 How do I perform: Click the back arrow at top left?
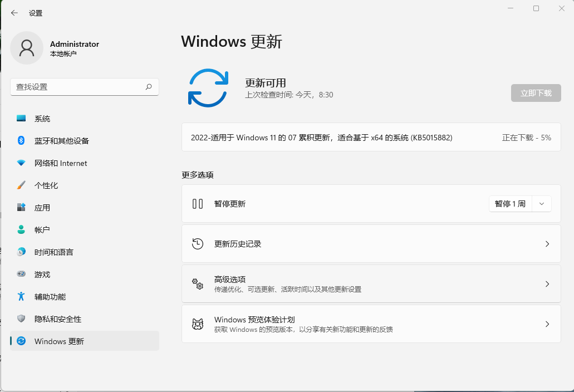click(14, 12)
